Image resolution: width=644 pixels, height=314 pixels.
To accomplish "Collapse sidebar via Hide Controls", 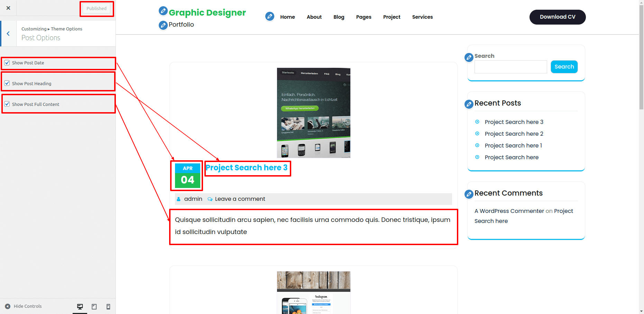I will [24, 306].
